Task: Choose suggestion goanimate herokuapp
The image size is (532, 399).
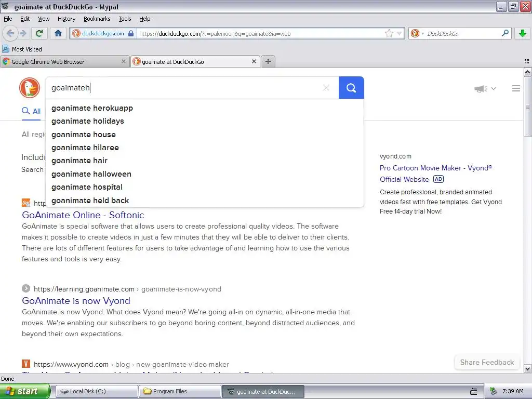Action: pyautogui.click(x=205, y=108)
